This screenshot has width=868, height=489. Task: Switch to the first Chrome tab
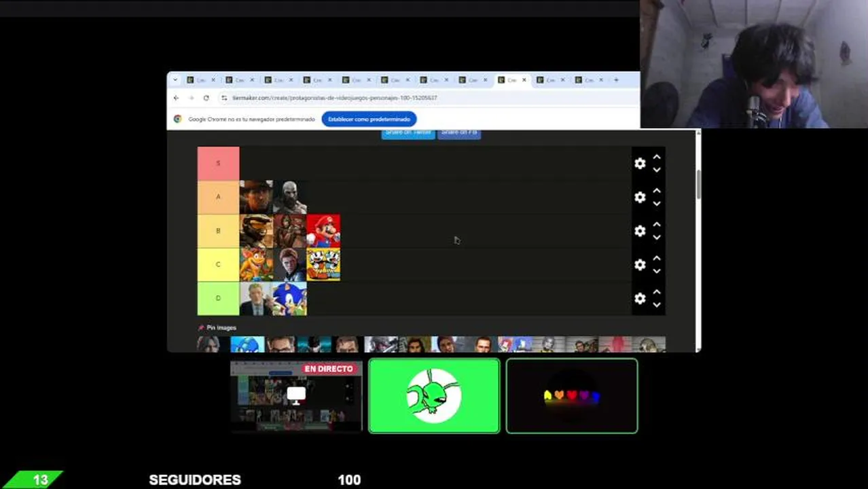(200, 80)
